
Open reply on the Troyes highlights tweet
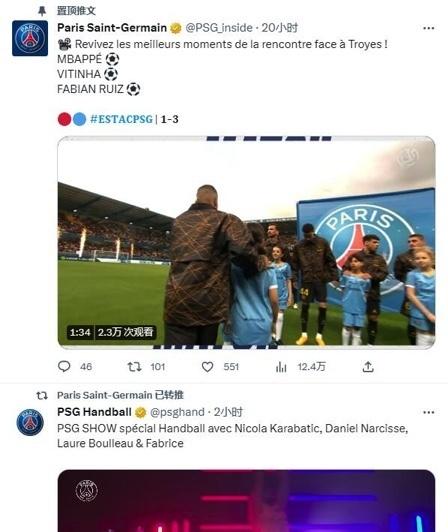click(x=64, y=366)
